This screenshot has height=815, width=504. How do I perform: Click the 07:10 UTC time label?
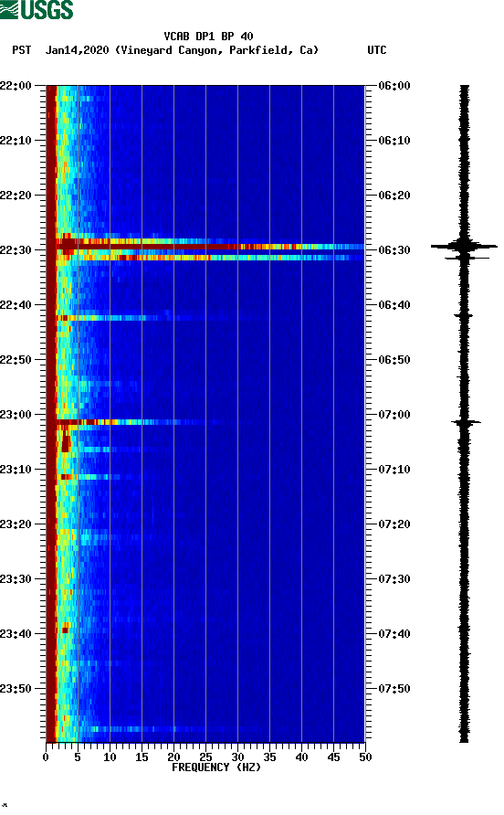[394, 470]
